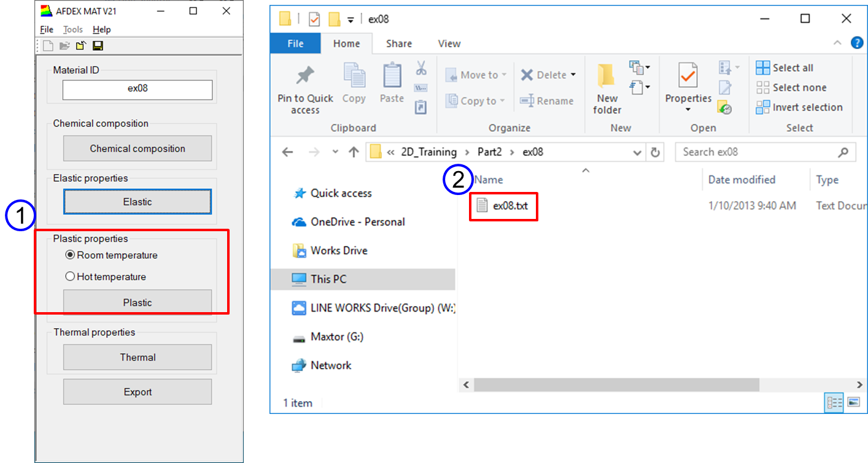Switch to the View ribbon tab

[x=449, y=44]
